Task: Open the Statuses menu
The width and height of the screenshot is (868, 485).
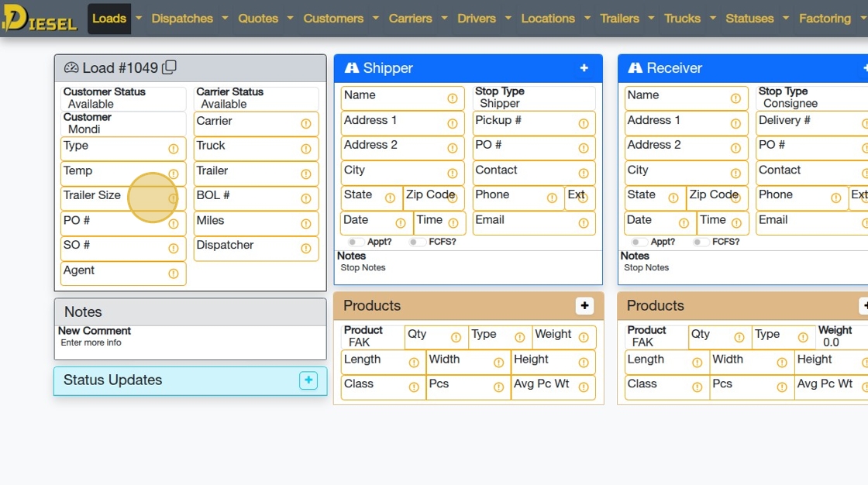Action: coord(749,19)
